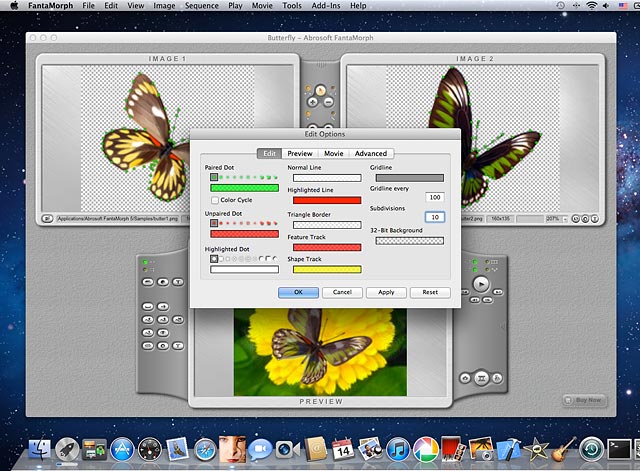Screen dimensions: 640x471
Task: Click the Subdivisions field showing 10
Action: coord(435,217)
